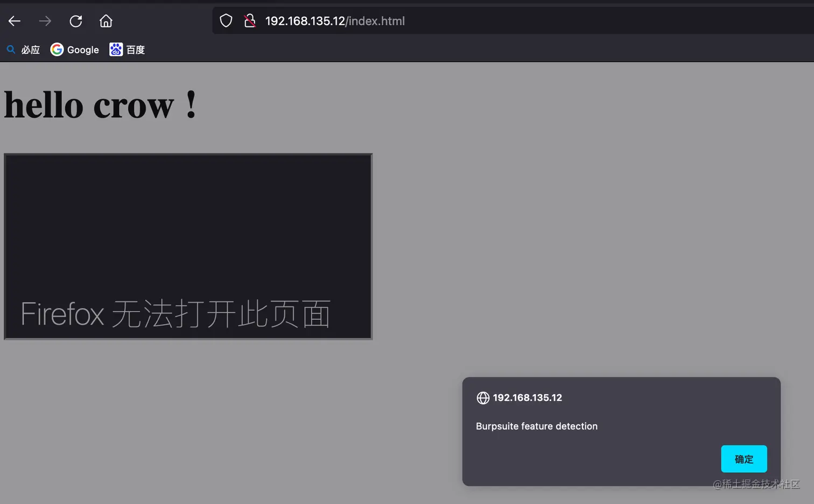Click the 'hello crow !' heading
The width and height of the screenshot is (814, 504).
tap(101, 104)
